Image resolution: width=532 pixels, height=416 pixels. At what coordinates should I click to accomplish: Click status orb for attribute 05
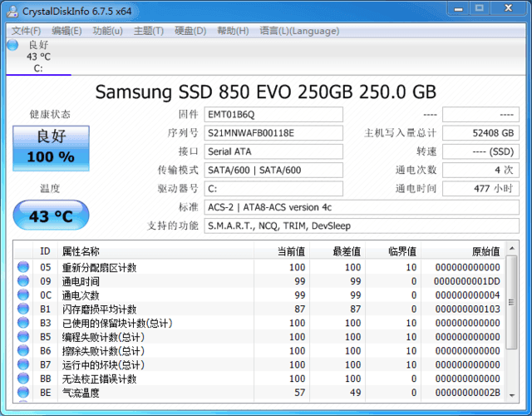pos(23,267)
